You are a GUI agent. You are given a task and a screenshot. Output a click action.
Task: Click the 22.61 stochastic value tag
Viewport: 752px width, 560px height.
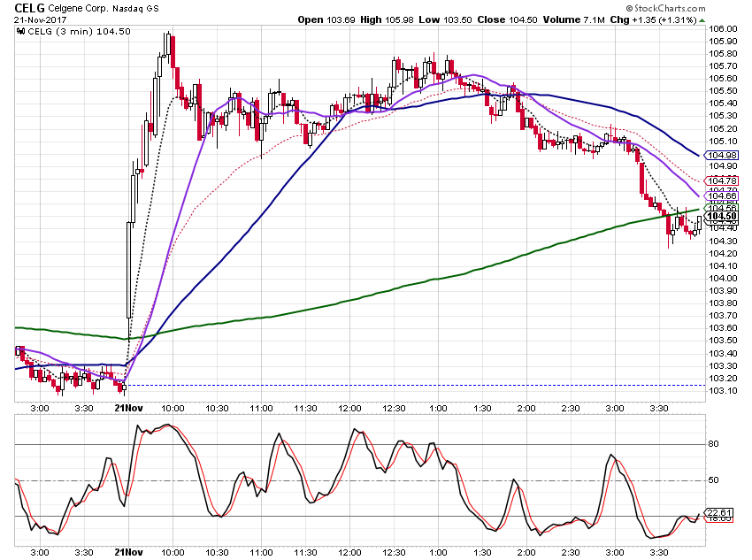tap(719, 512)
